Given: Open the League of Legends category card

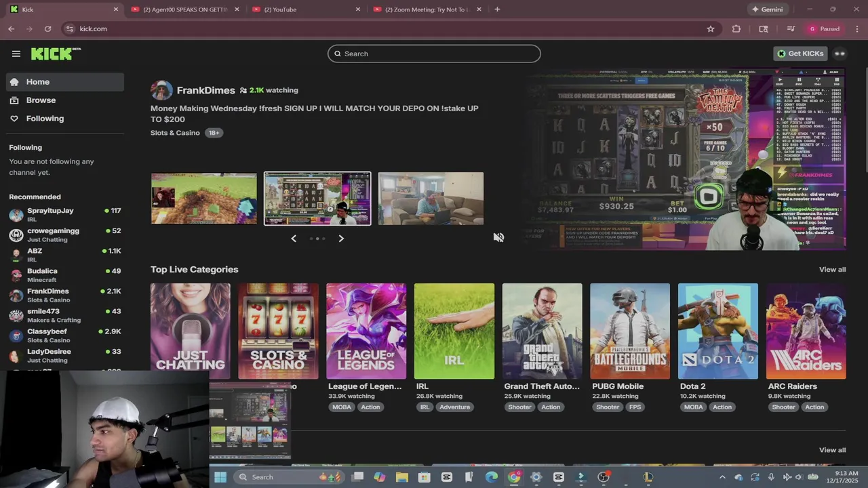Looking at the screenshot, I should pos(366,331).
